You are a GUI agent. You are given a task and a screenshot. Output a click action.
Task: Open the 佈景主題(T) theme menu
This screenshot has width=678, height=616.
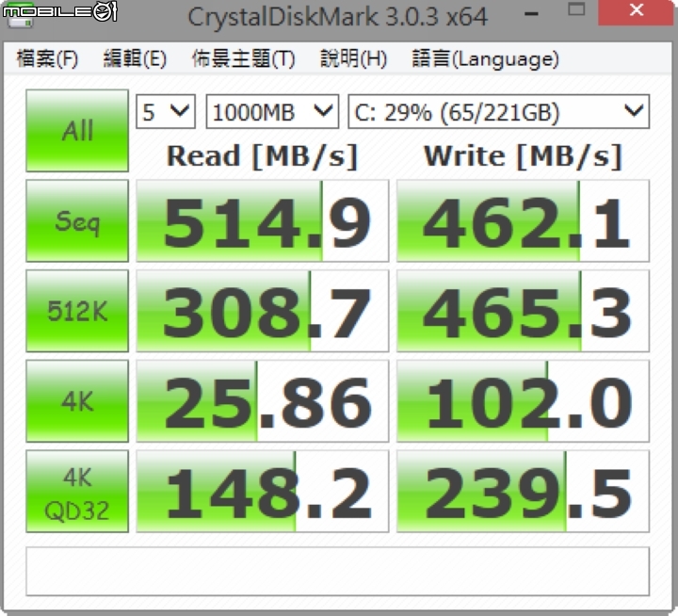click(x=244, y=58)
